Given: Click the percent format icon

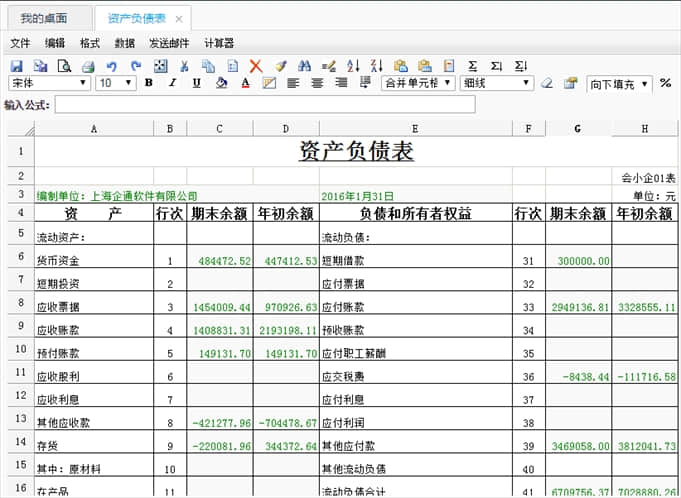Looking at the screenshot, I should pos(665,83).
